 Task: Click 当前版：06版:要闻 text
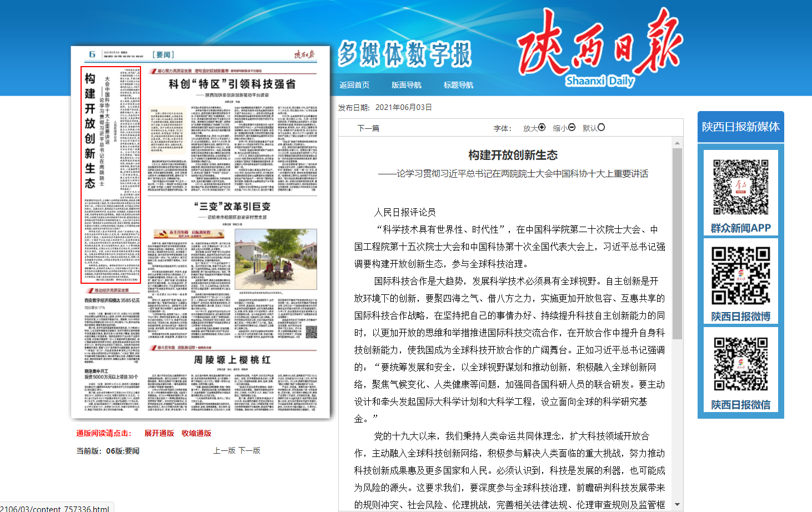coord(108,451)
